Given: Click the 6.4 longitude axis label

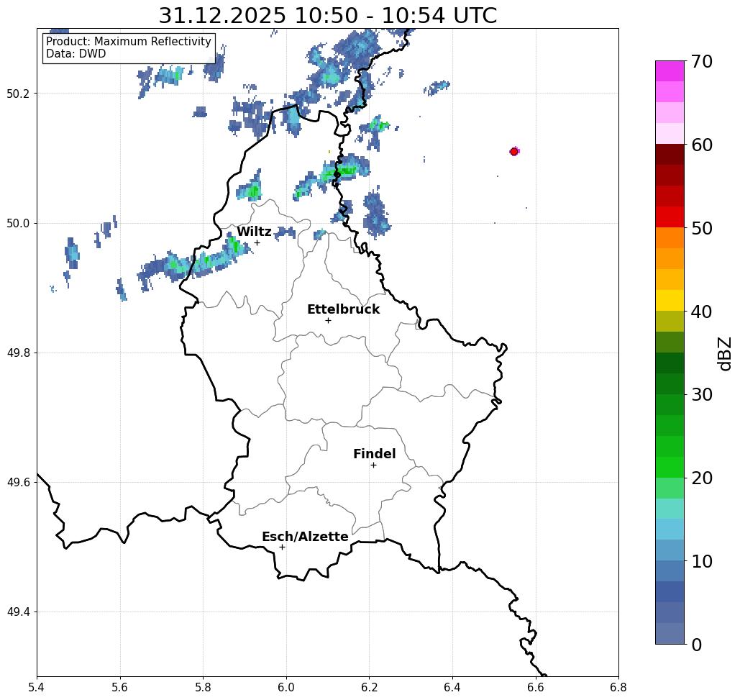Looking at the screenshot, I should point(452,687).
